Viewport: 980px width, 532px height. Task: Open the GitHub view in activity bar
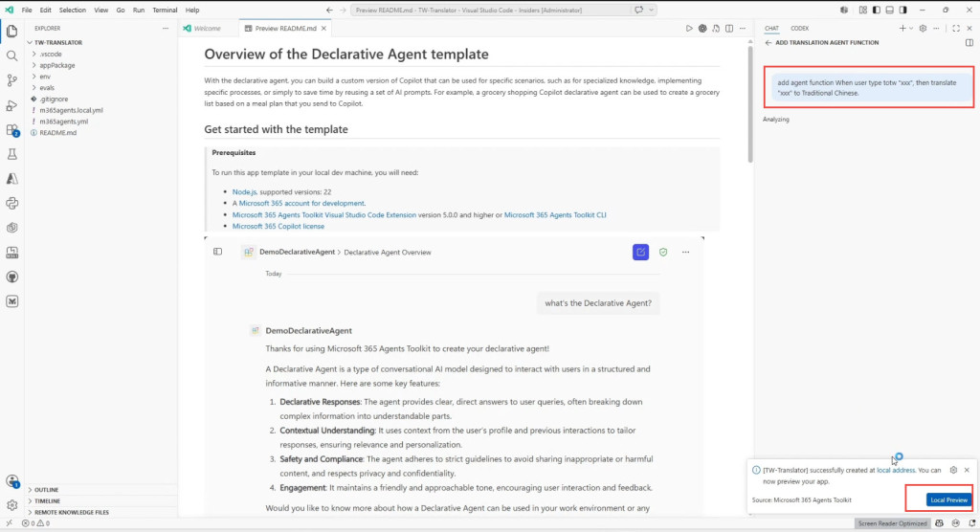coord(11,277)
